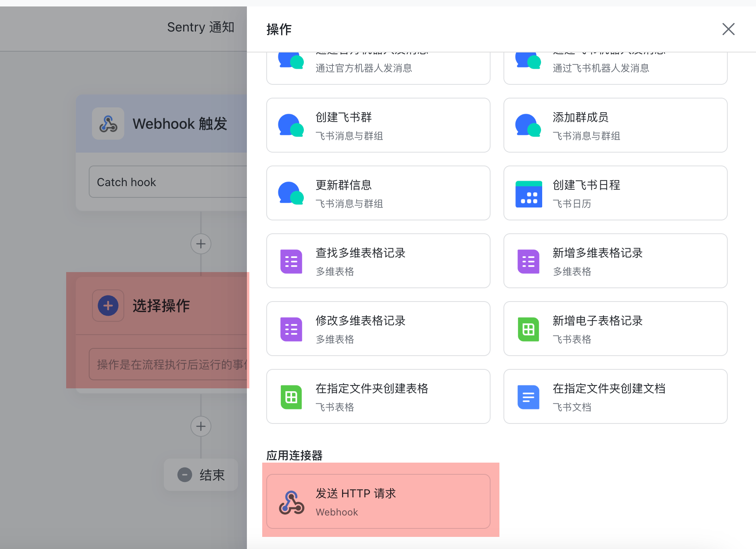Click the Webhook 触发 header text
Image resolution: width=756 pixels, height=549 pixels.
coord(180,124)
